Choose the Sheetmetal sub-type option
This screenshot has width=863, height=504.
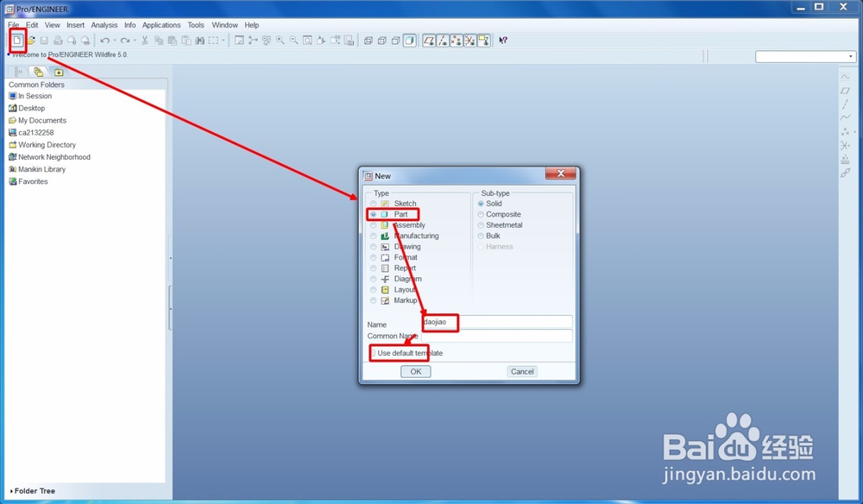481,225
